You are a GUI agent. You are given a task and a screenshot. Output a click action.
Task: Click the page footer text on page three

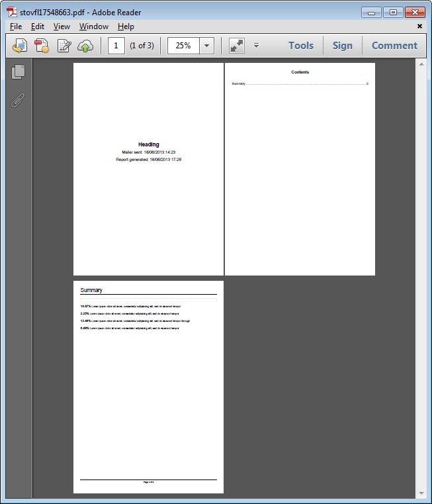tap(148, 482)
